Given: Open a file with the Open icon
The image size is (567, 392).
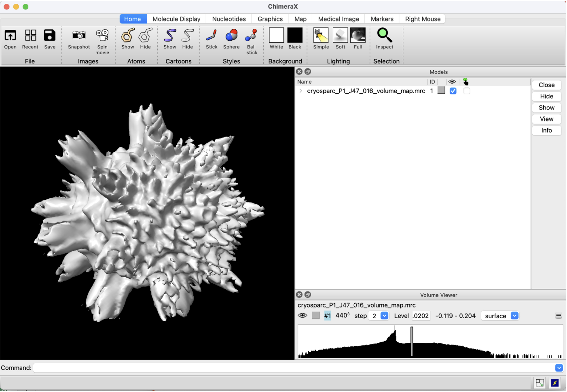Looking at the screenshot, I should click(x=10, y=39).
